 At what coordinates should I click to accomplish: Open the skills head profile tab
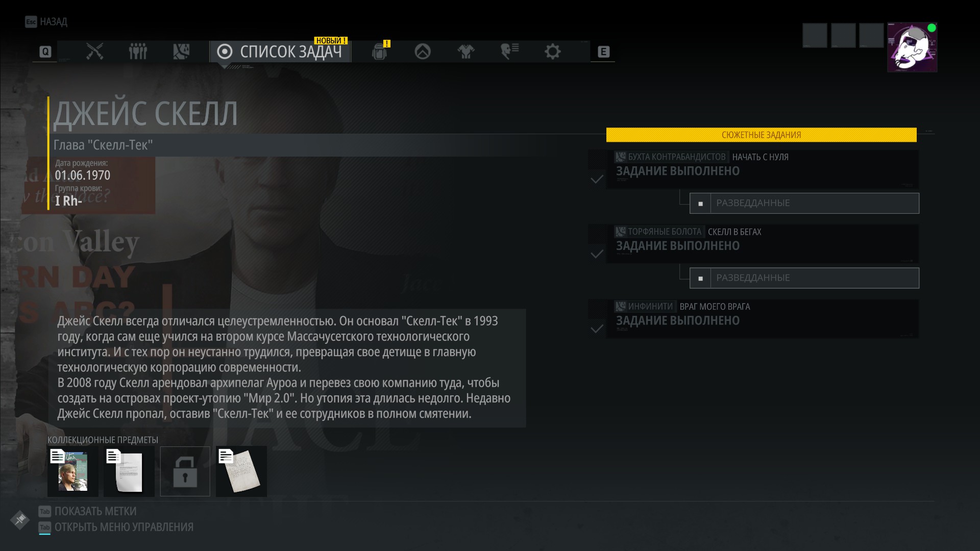(509, 52)
